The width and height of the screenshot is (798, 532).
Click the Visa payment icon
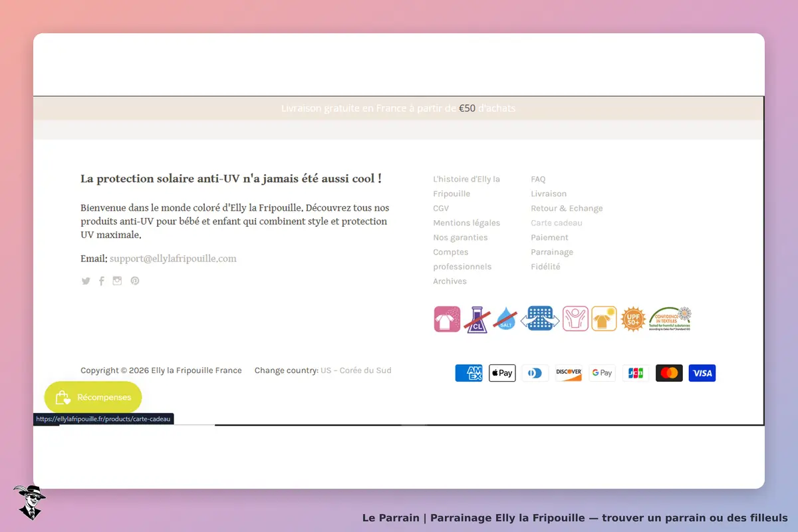pos(702,373)
